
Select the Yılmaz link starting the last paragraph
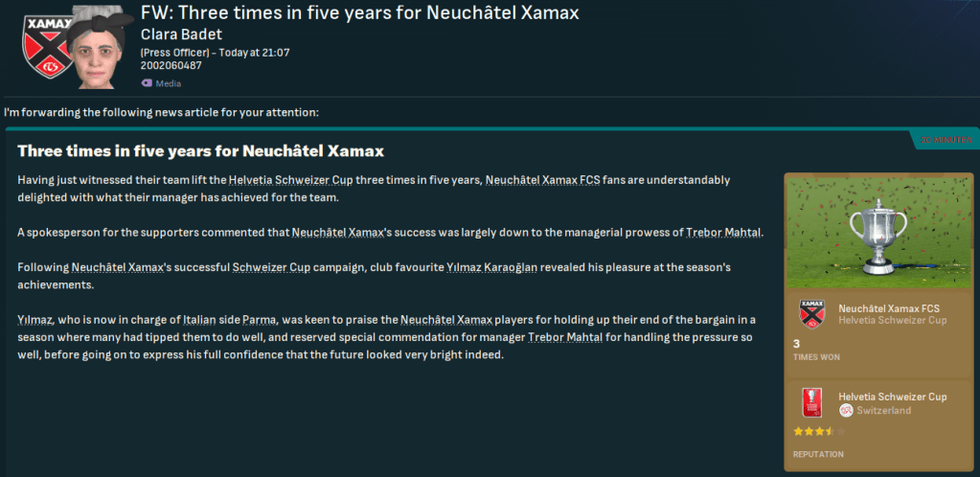coord(38,319)
